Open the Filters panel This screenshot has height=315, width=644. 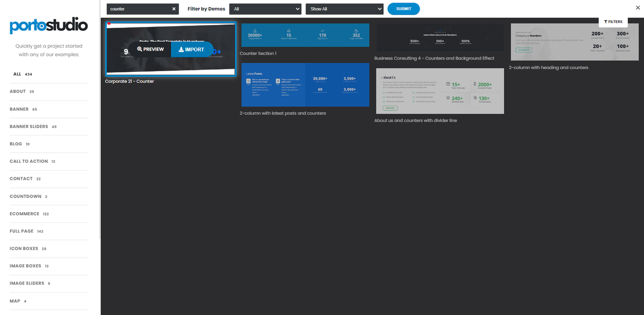click(x=613, y=22)
